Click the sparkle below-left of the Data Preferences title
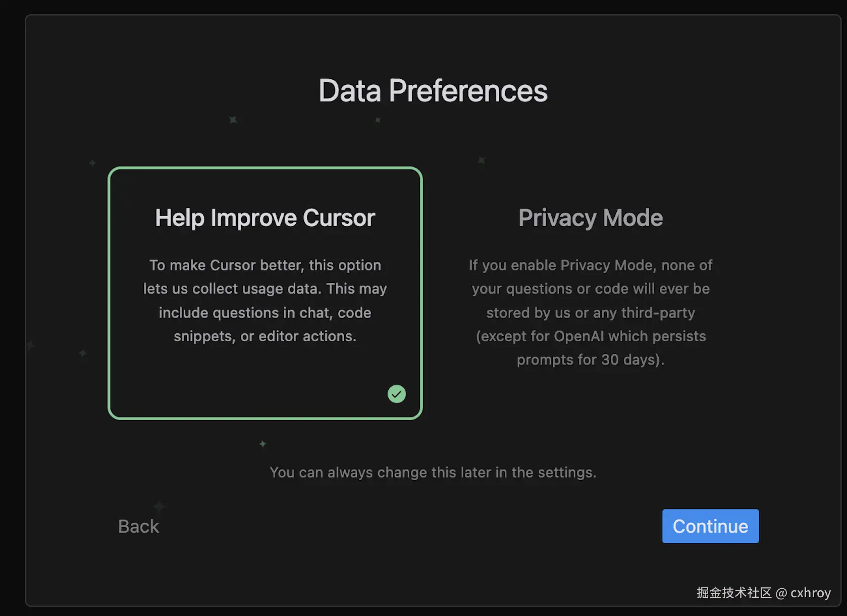This screenshot has width=847, height=616. click(x=233, y=120)
